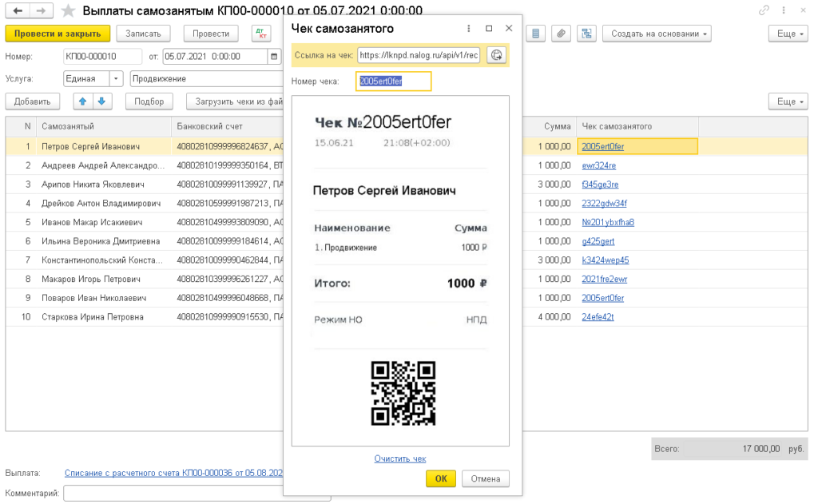Viewport: 818px width, 504px height.
Task: Click the Ссылка на чек URL field
Action: coord(419,55)
